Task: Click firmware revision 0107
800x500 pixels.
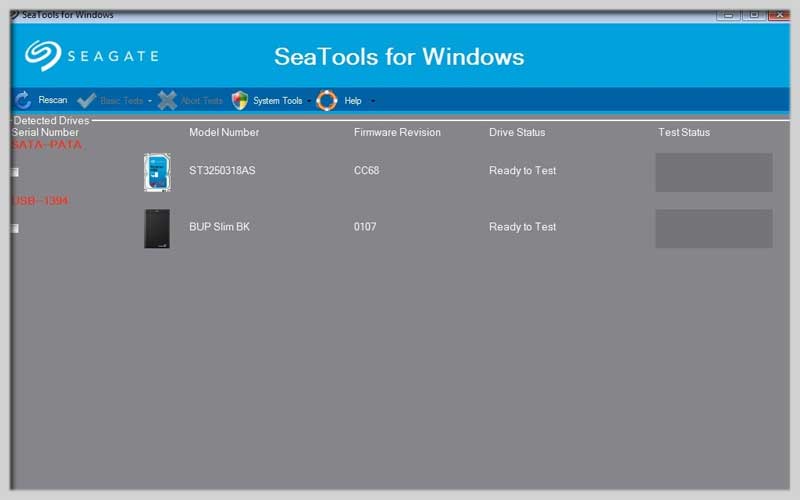Action: click(365, 227)
